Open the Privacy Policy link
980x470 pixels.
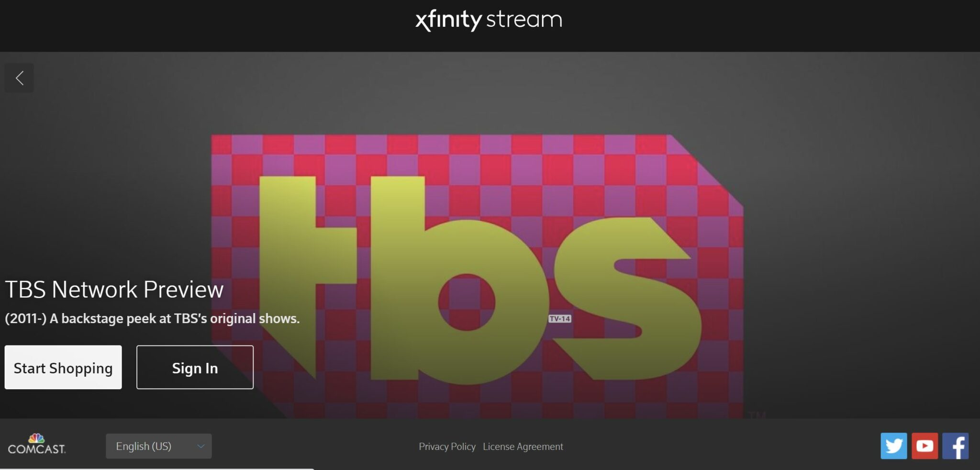coord(447,446)
